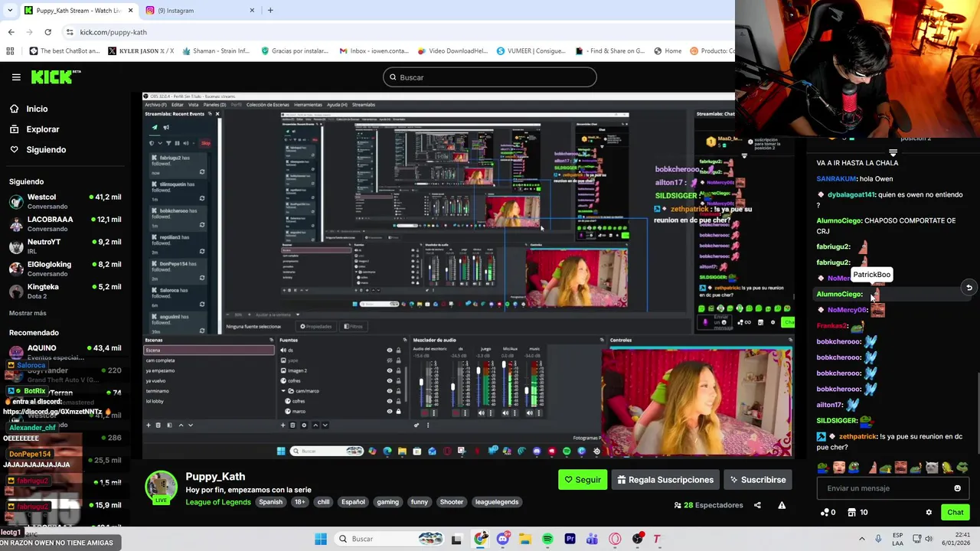Open the Kick sidebar hamburger menu
Viewport: 980px width, 551px height.
pos(16,77)
